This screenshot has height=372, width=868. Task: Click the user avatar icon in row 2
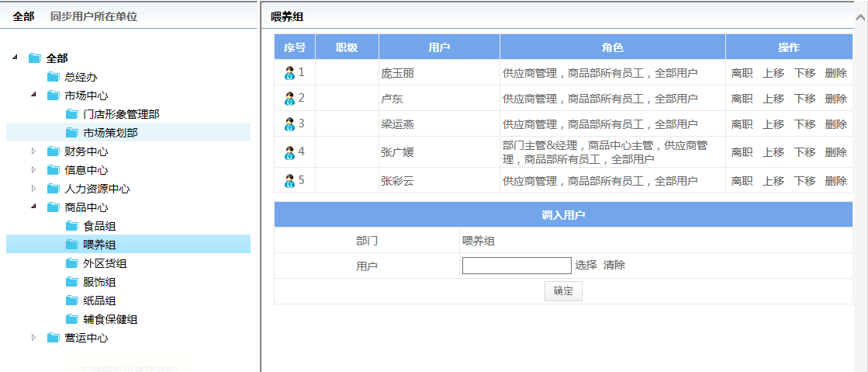tap(289, 99)
